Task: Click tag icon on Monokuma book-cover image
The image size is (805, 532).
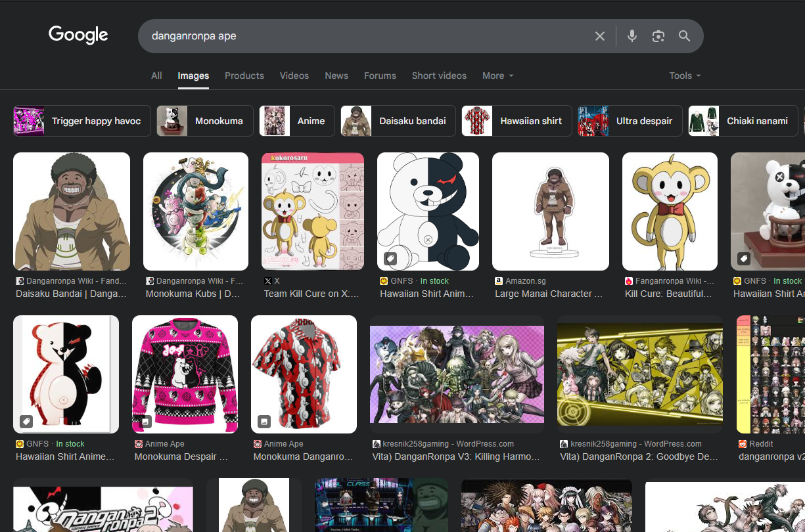Action: [x=26, y=421]
